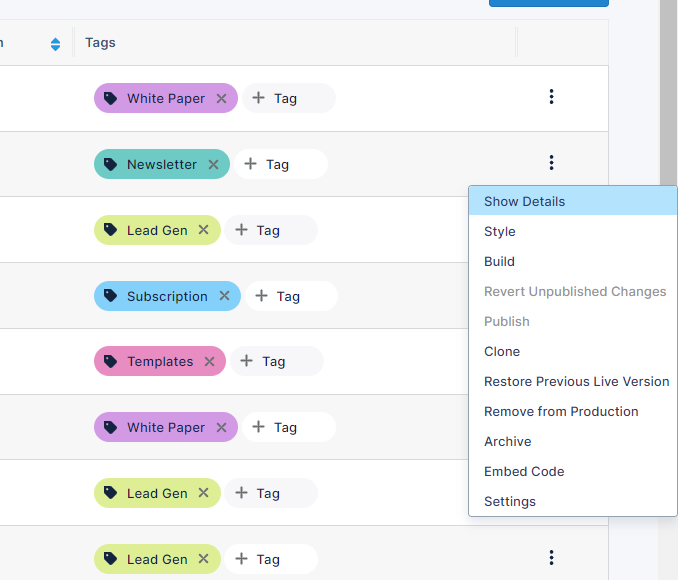Open Settings from the context menu

pyautogui.click(x=510, y=501)
